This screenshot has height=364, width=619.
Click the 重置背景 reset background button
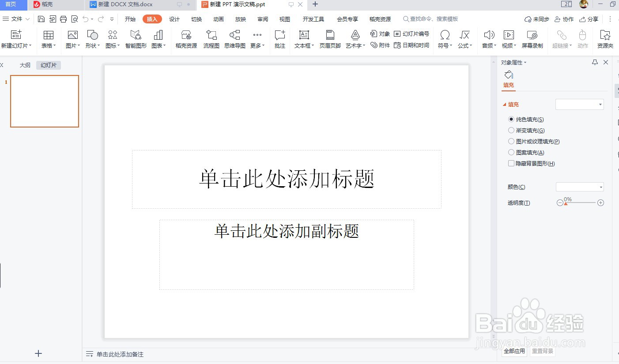[x=542, y=351]
